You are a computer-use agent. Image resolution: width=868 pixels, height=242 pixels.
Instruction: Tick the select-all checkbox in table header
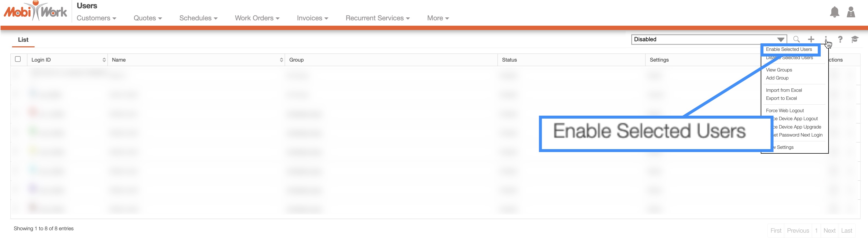(18, 59)
